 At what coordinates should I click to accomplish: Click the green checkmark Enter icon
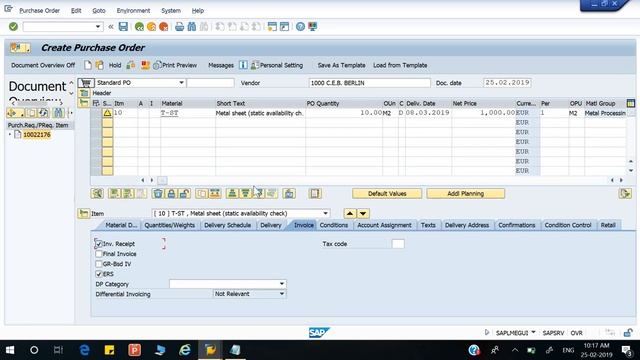point(13,27)
